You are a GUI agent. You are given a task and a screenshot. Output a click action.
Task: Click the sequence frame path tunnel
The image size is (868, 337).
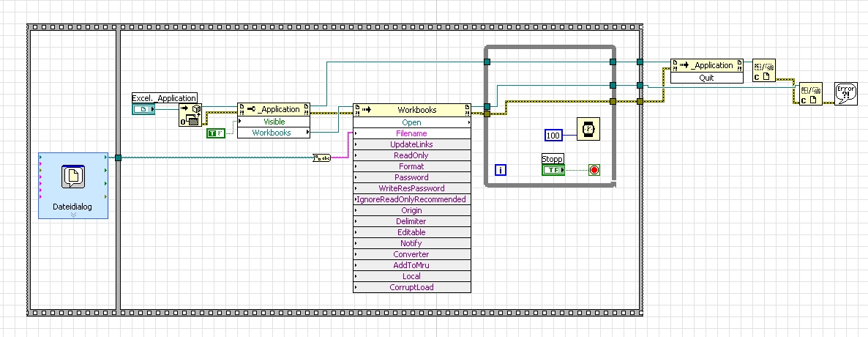point(118,158)
